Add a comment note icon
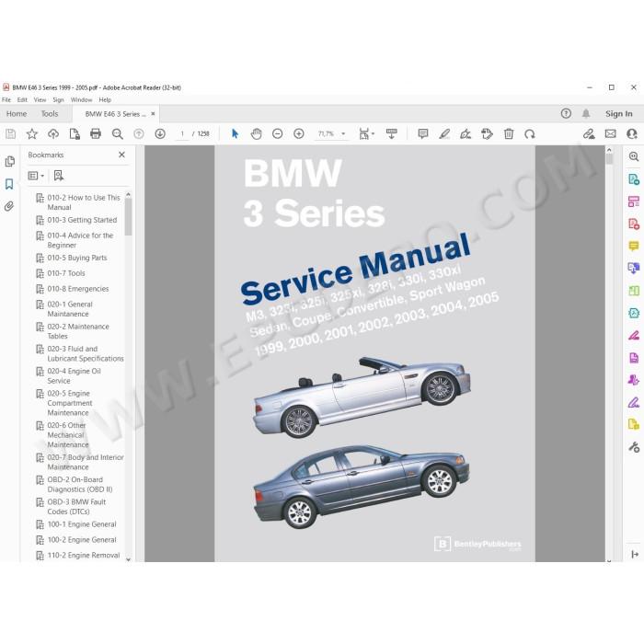Screen dimensions: 644x644 (423, 134)
